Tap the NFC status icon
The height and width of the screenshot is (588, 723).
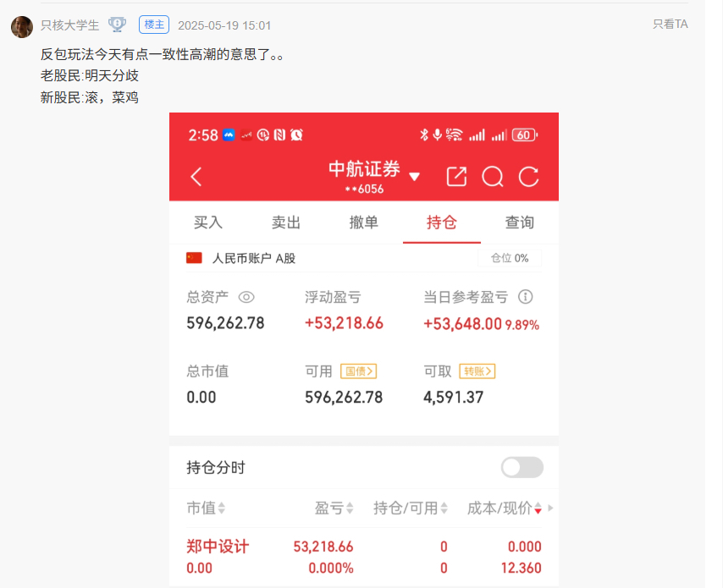click(x=279, y=135)
